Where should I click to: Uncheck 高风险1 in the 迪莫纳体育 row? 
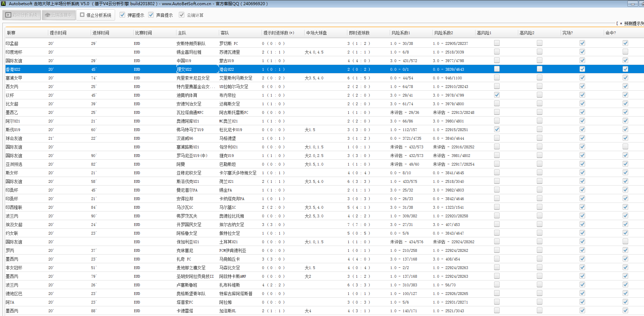coord(497,95)
